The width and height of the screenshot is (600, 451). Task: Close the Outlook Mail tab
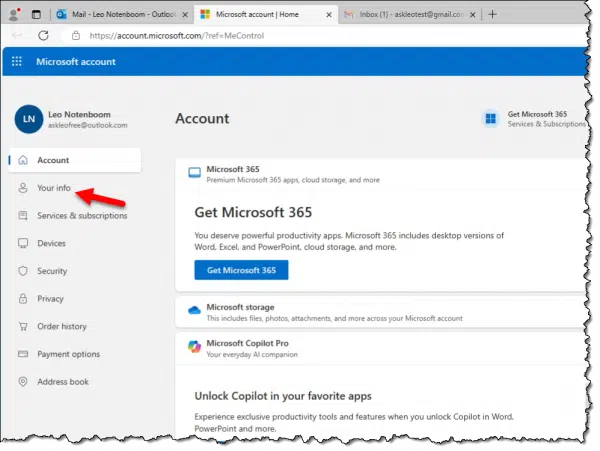pos(185,15)
